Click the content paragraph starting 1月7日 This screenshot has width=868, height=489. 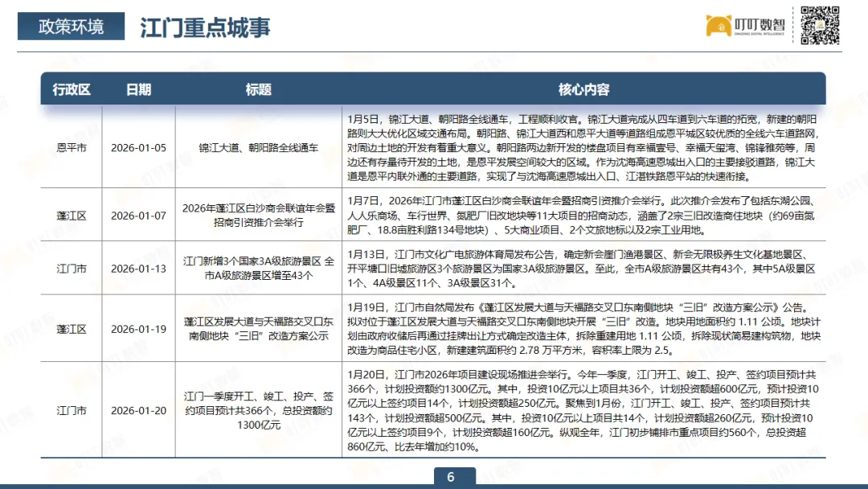[x=581, y=216]
